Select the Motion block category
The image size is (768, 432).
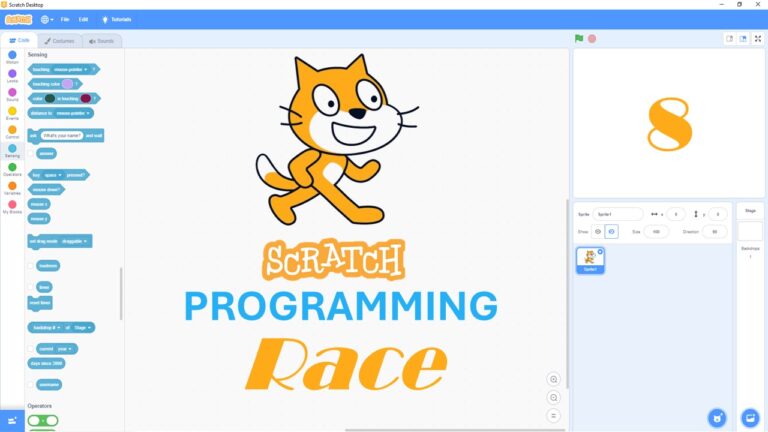click(12, 57)
